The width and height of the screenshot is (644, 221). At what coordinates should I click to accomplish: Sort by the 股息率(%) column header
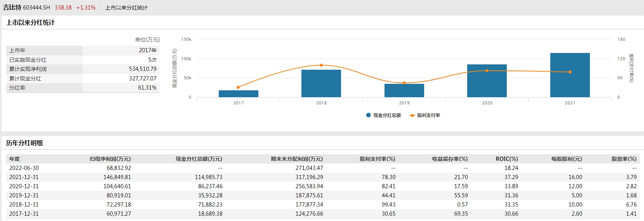pos(624,159)
